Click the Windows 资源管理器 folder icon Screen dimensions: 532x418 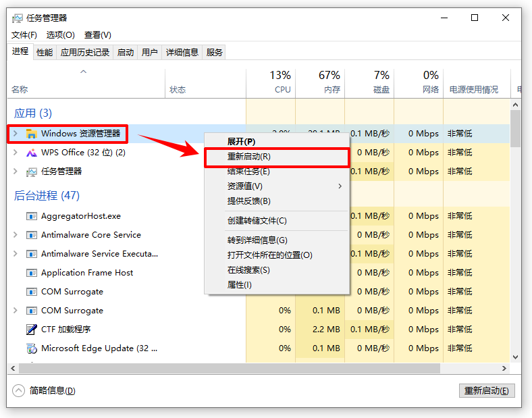32,134
